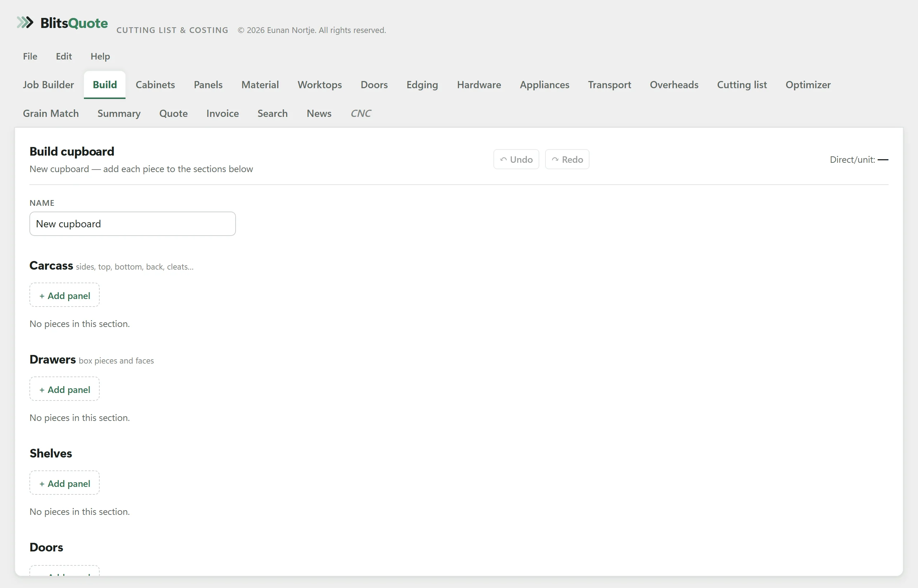This screenshot has width=918, height=588.
Task: Click the Carcass section heading
Action: tap(51, 265)
